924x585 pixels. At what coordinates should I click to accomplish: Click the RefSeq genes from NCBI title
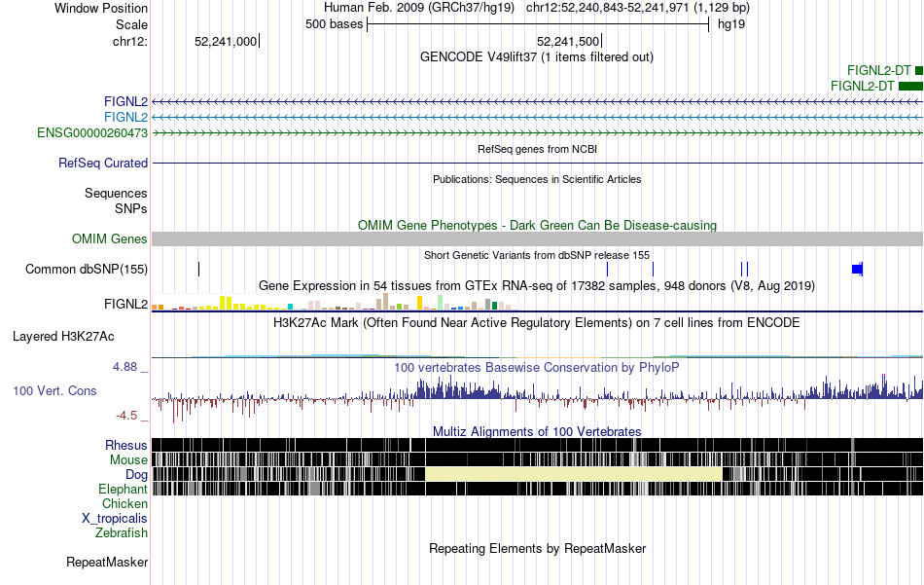[x=537, y=149]
